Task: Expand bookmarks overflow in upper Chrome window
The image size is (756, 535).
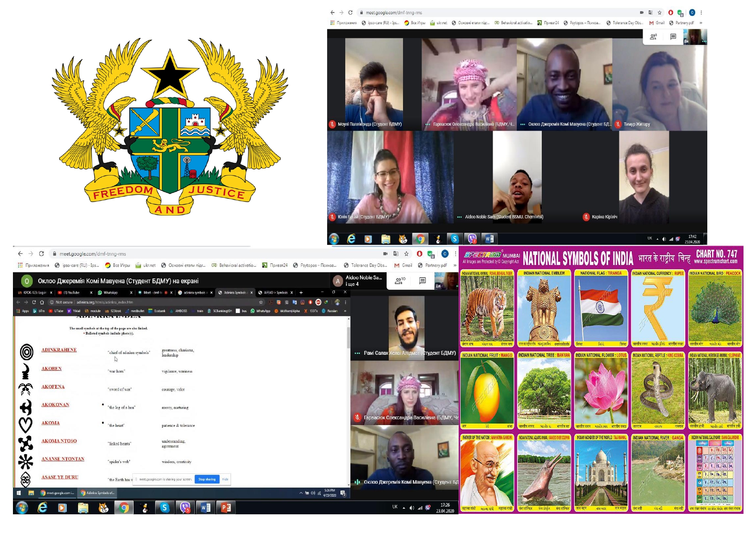Action: coord(701,23)
